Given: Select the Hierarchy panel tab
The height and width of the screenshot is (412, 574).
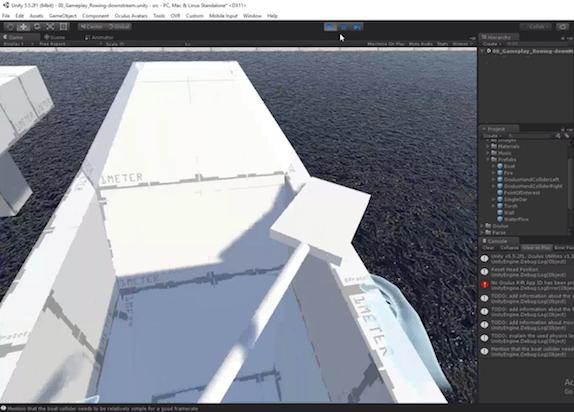Looking at the screenshot, I should [x=498, y=37].
